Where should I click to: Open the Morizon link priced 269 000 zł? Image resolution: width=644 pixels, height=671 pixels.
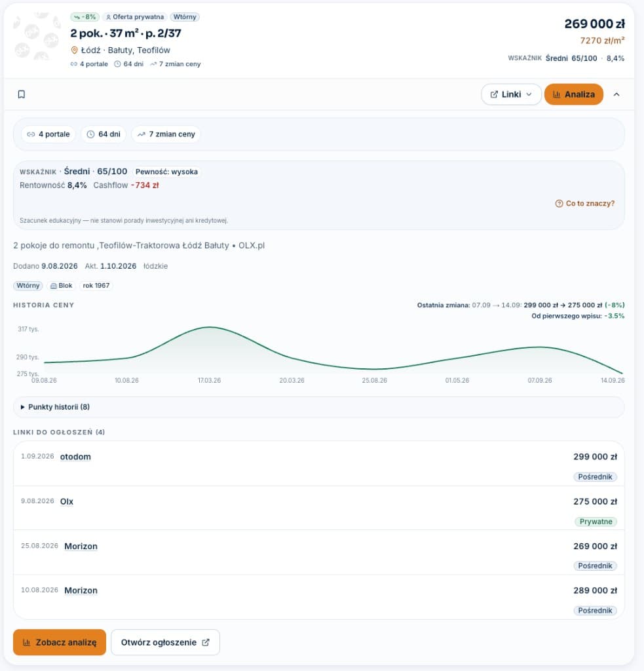coord(81,546)
